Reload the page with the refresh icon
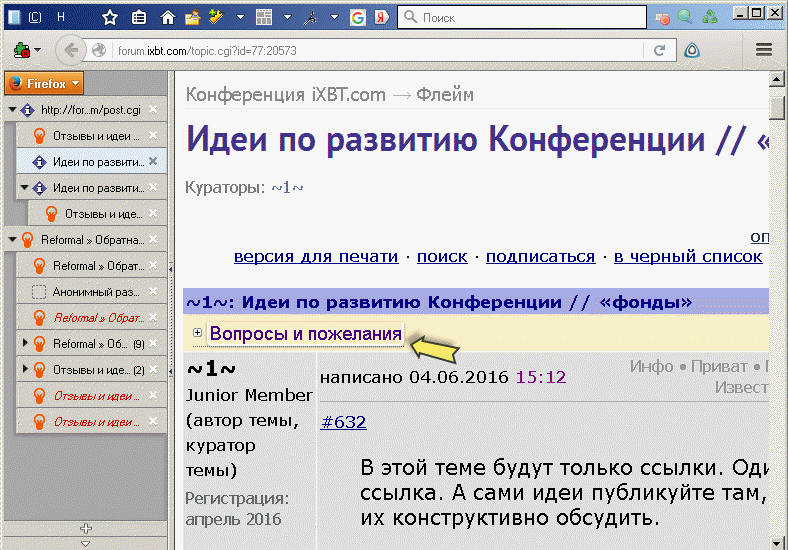788x550 pixels. point(660,50)
